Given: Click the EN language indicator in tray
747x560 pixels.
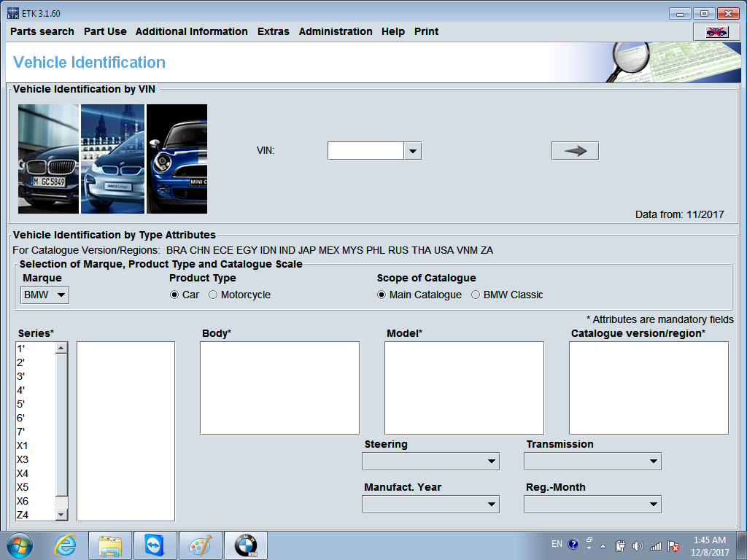Looking at the screenshot, I should [x=557, y=544].
